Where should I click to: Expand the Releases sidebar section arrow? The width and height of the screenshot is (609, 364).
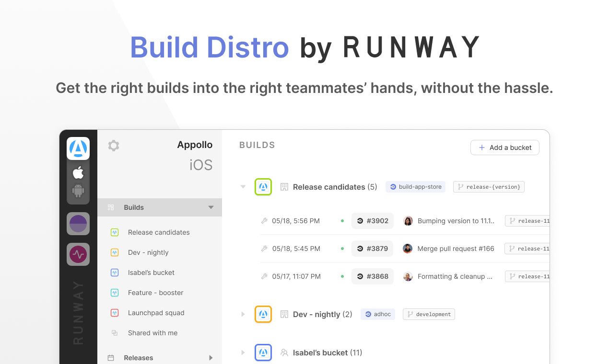coord(211,358)
